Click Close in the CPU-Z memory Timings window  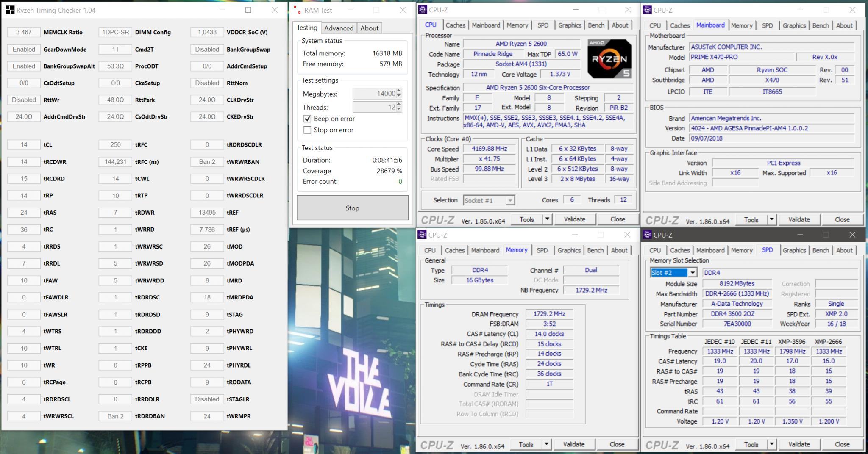pos(617,444)
